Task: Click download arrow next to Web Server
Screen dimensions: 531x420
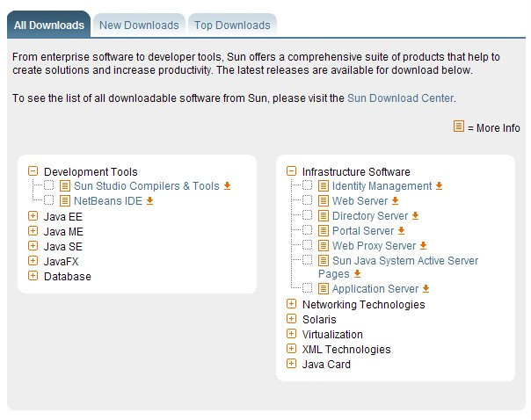Action: coord(395,200)
